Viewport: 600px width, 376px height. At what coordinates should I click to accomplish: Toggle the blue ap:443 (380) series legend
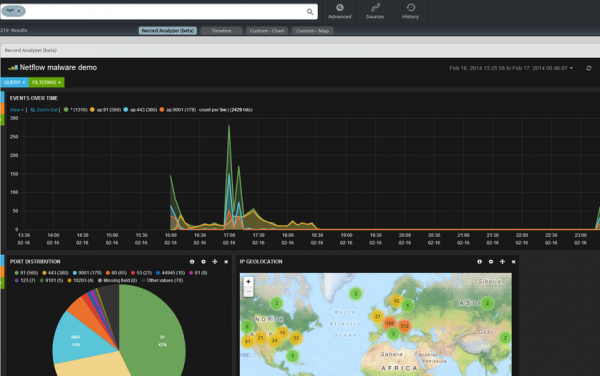pyautogui.click(x=140, y=110)
